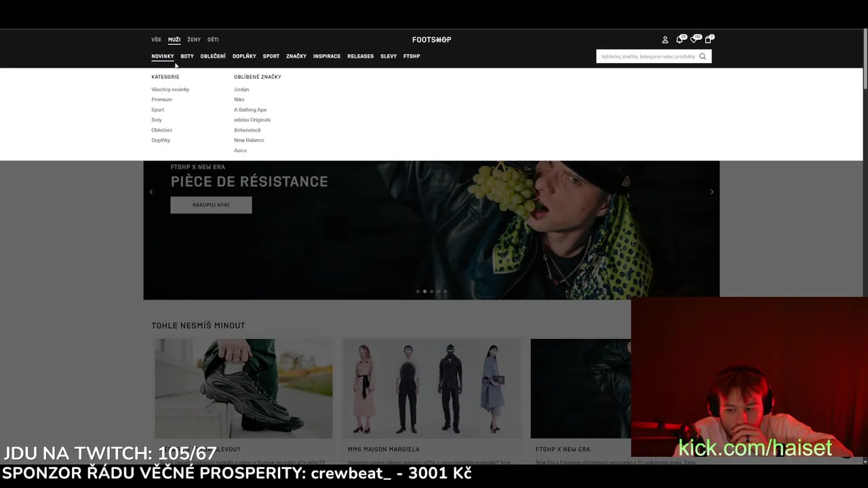This screenshot has width=868, height=488.
Task: Click Oblečení link under Kategorie
Action: [x=161, y=130]
